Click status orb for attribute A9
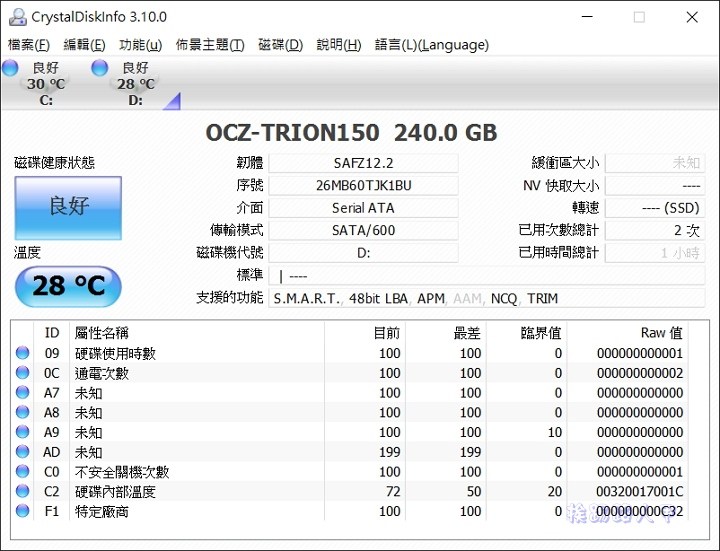This screenshot has height=551, width=720. pos(22,432)
